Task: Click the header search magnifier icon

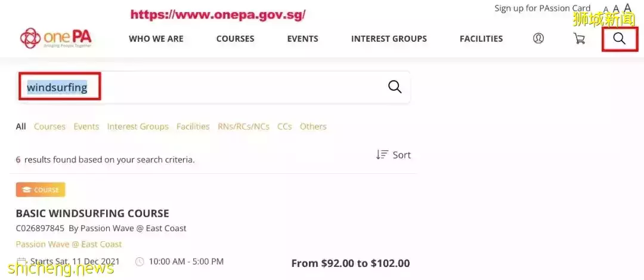Action: pyautogui.click(x=619, y=38)
